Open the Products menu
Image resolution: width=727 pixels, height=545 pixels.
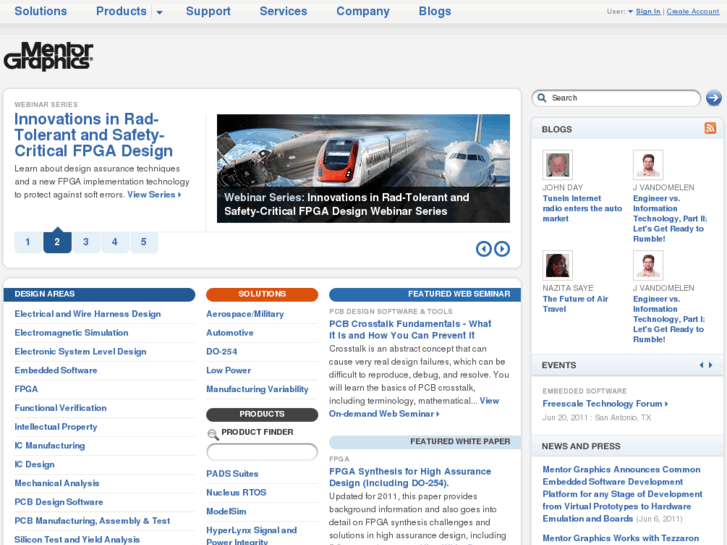pyautogui.click(x=121, y=11)
